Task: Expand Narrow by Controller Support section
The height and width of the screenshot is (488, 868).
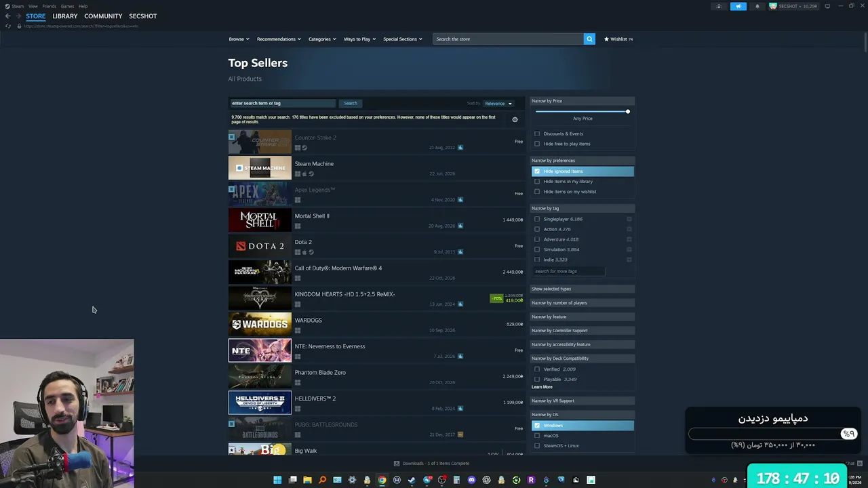Action: [583, 331]
